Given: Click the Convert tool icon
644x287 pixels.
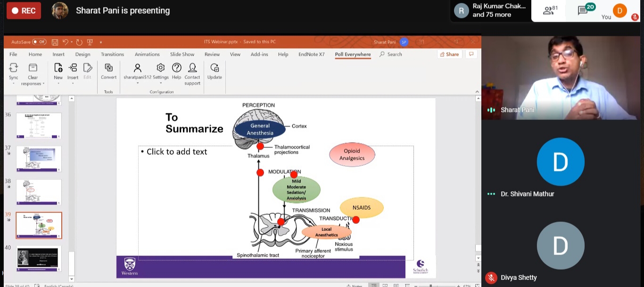Looking at the screenshot, I should [108, 68].
